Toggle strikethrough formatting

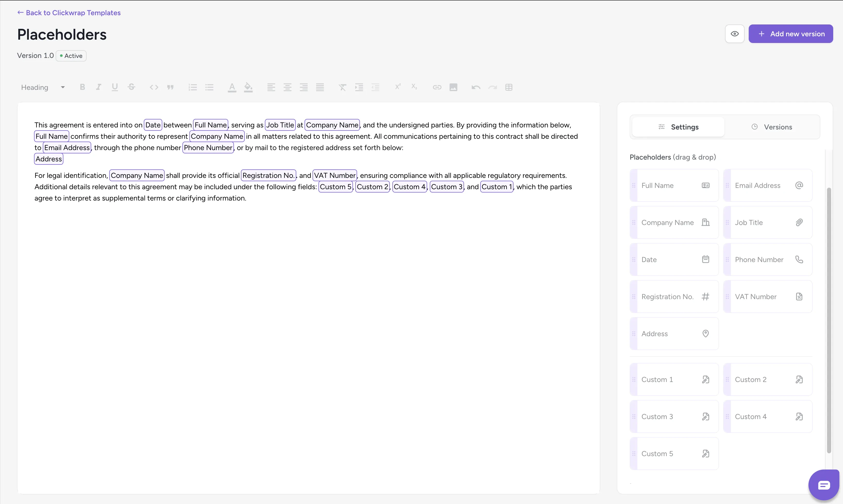131,87
